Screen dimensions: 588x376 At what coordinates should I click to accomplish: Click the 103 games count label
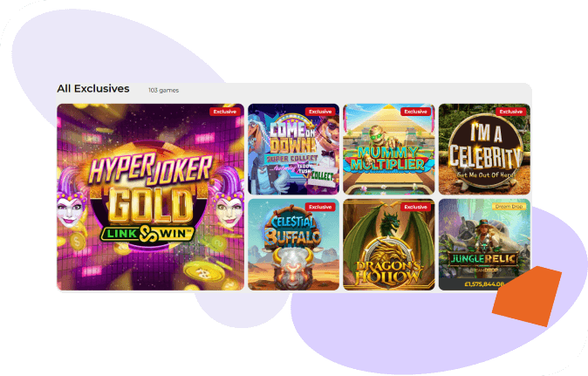pos(163,91)
